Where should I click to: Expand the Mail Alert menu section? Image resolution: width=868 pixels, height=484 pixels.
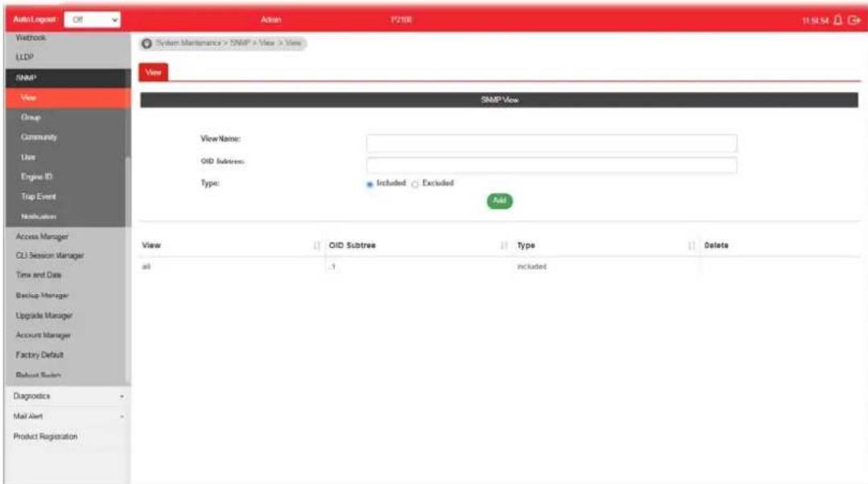pyautogui.click(x=68, y=416)
